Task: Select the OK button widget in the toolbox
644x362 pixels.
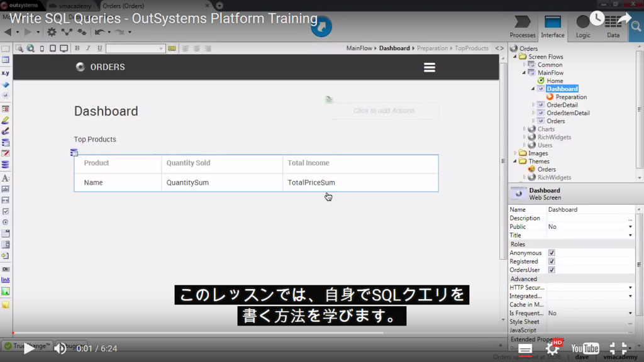Action: click(6, 269)
